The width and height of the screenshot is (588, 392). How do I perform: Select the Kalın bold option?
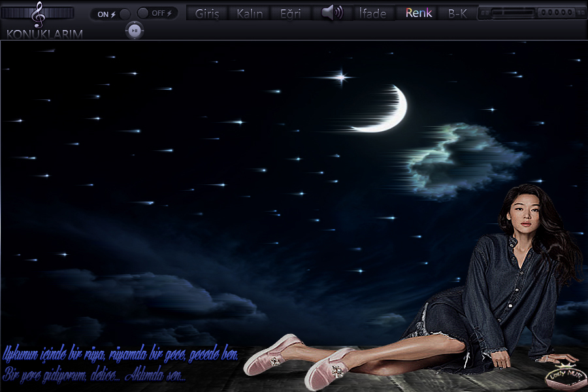coord(249,14)
